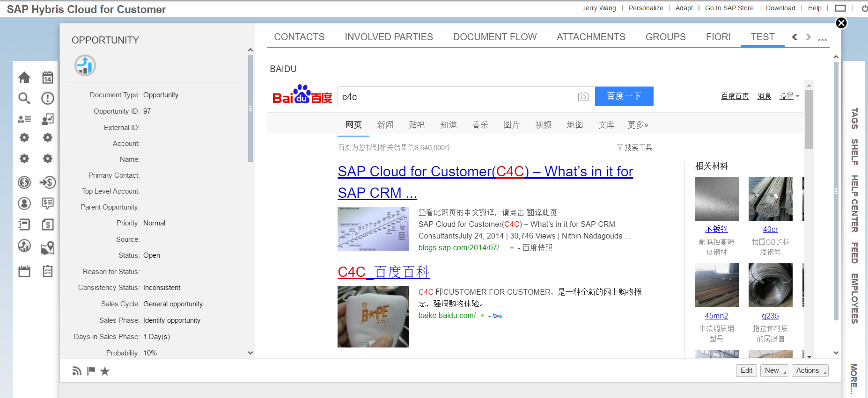Go to the Home icon in the sidebar

[24, 77]
